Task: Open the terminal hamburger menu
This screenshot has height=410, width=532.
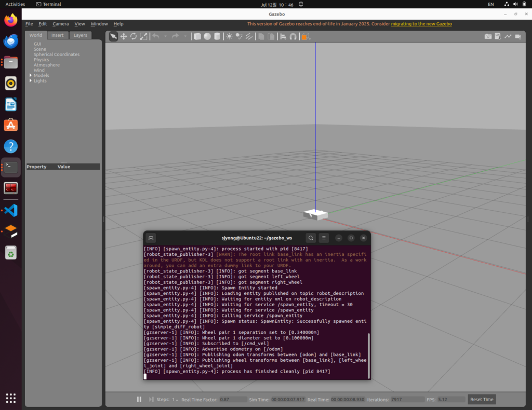Action: [x=324, y=238]
